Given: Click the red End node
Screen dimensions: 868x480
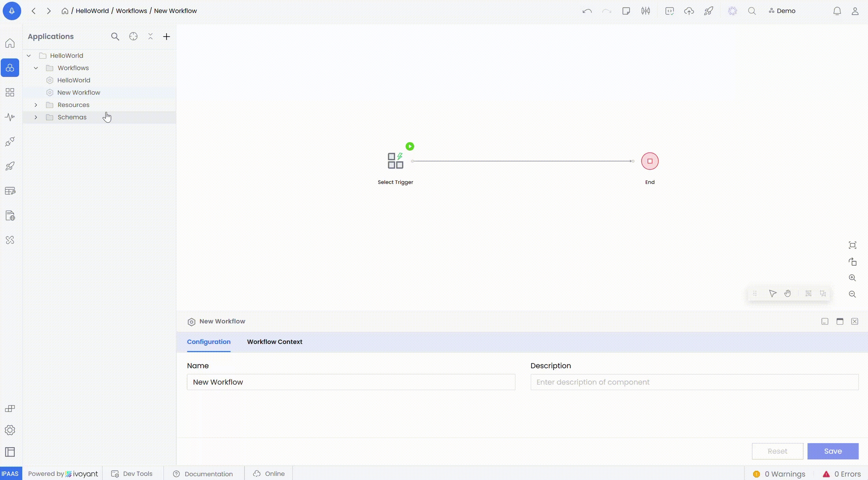Looking at the screenshot, I should (650, 161).
